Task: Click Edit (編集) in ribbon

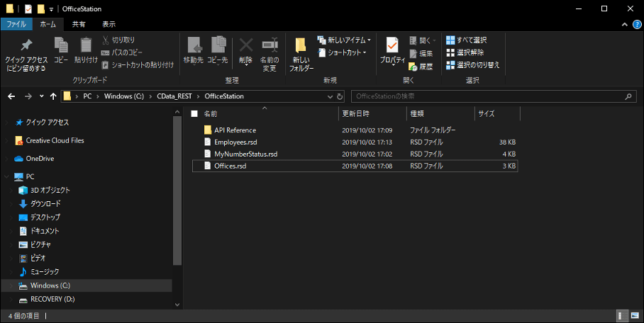Action: [x=421, y=53]
